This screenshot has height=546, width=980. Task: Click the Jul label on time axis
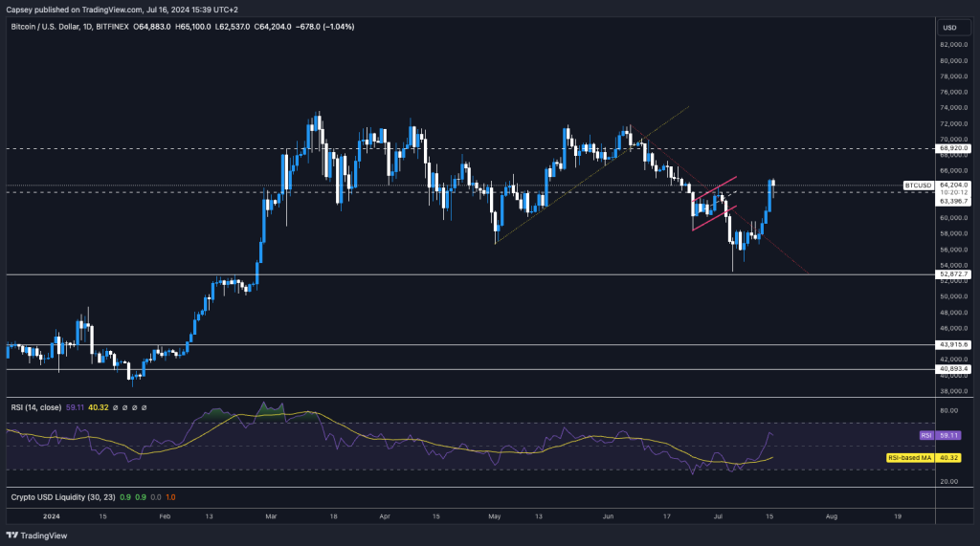[x=718, y=516]
